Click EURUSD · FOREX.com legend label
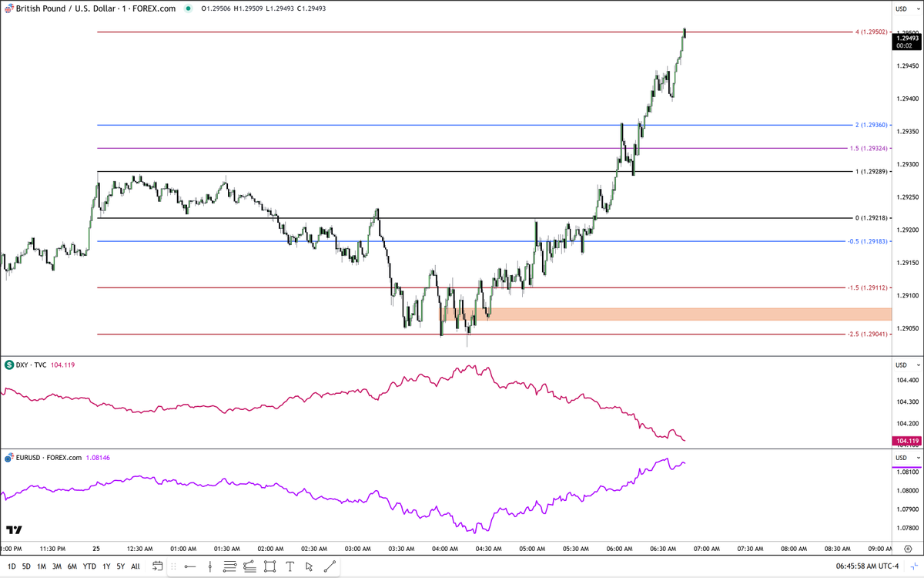The width and height of the screenshot is (924, 578). (47, 458)
